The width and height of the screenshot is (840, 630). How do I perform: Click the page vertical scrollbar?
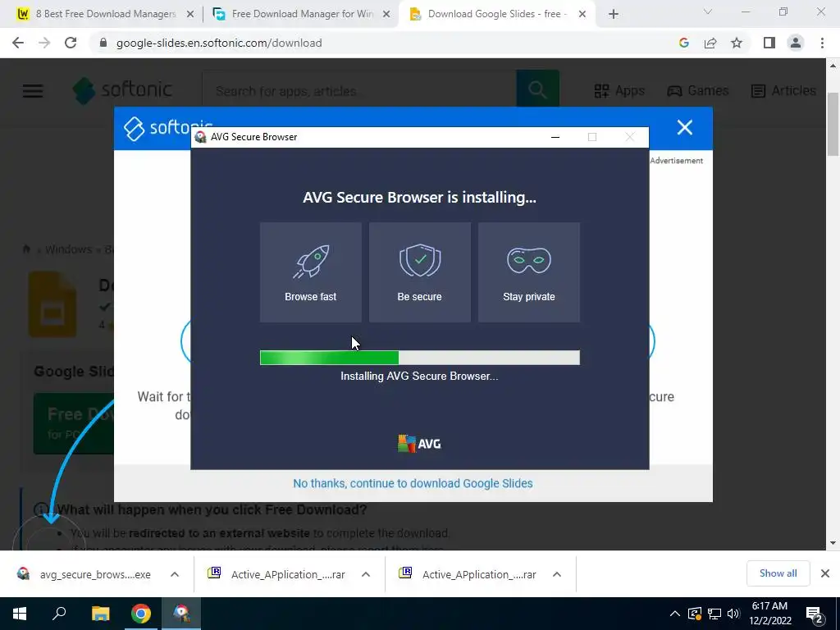click(833, 125)
